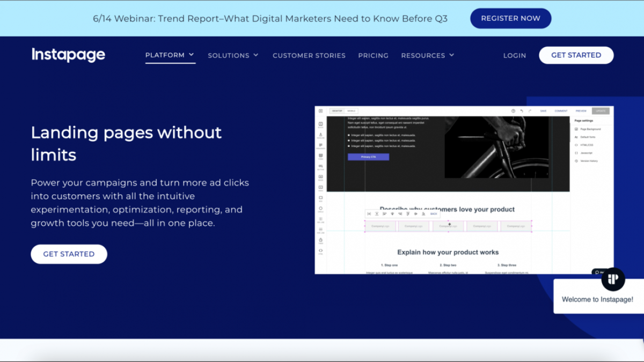
Task: Pick the Box shape in builder sidebar
Action: pos(320,198)
